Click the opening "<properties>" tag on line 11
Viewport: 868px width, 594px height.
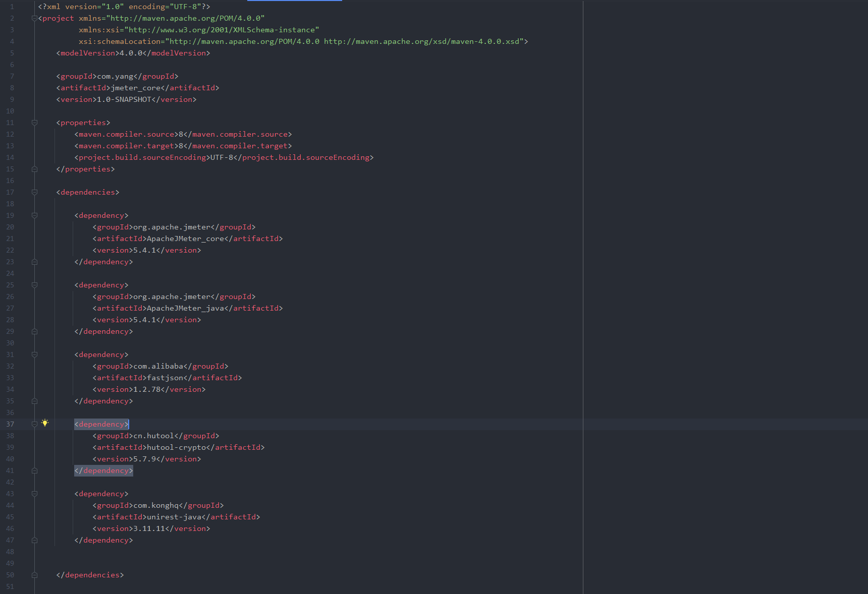click(83, 123)
